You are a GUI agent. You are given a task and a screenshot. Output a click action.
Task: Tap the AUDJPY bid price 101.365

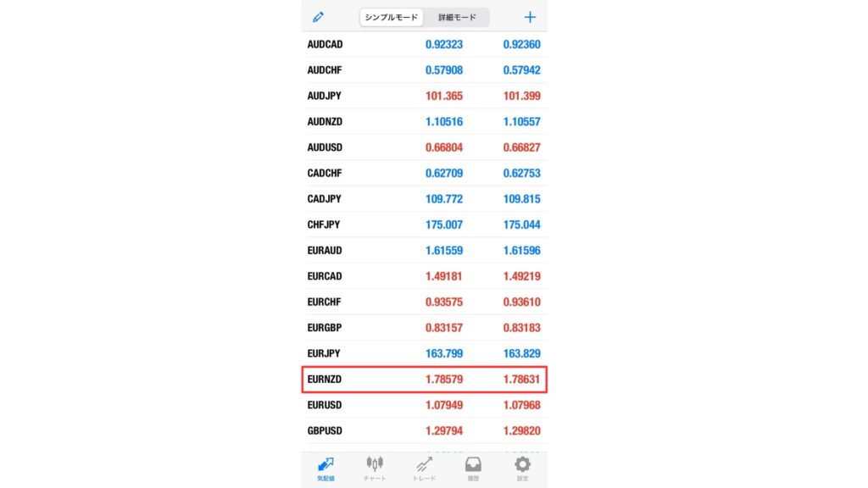[443, 96]
